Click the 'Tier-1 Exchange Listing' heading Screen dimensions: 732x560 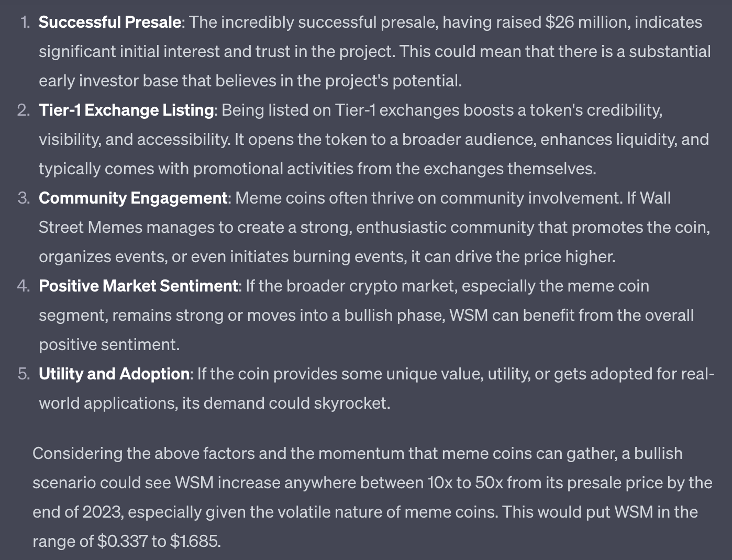126,110
